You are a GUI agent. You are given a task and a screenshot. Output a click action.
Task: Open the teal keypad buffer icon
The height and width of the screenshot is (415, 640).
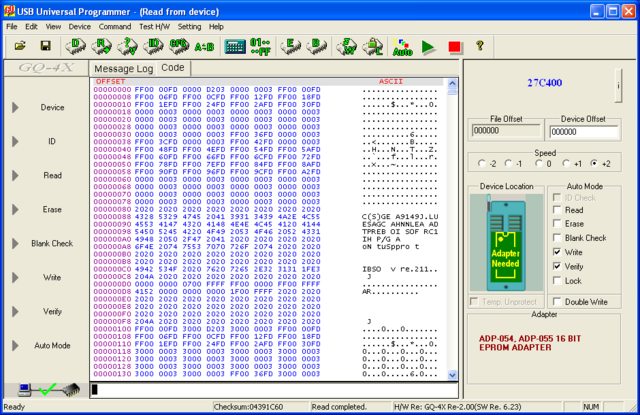235,47
